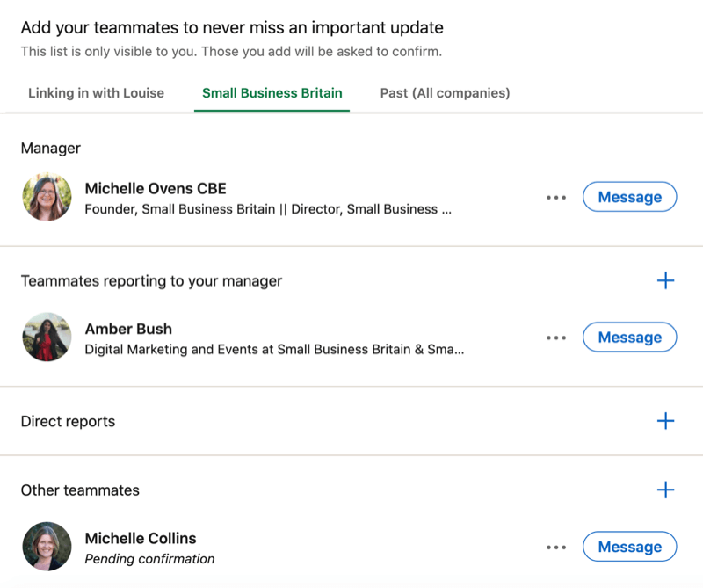
Task: Message Michelle Ovens CBE
Action: 629,197
